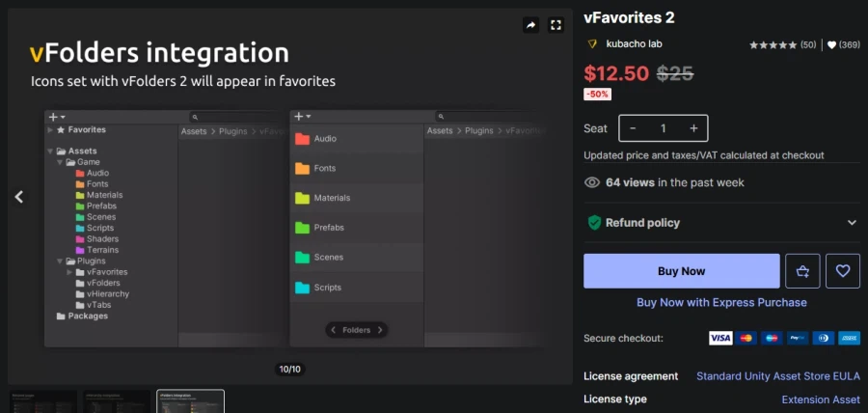Click the American Express payment icon
Viewport: 868px width, 413px height.
[x=849, y=339]
